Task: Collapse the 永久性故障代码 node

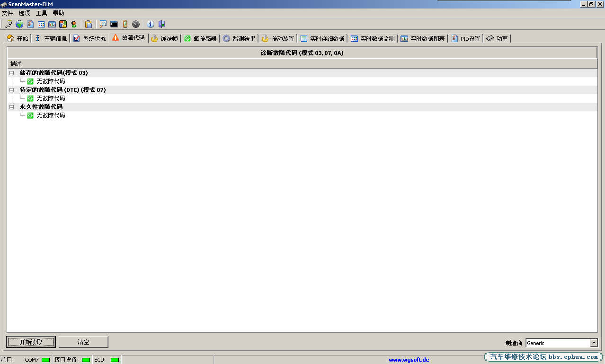Action: coord(12,107)
